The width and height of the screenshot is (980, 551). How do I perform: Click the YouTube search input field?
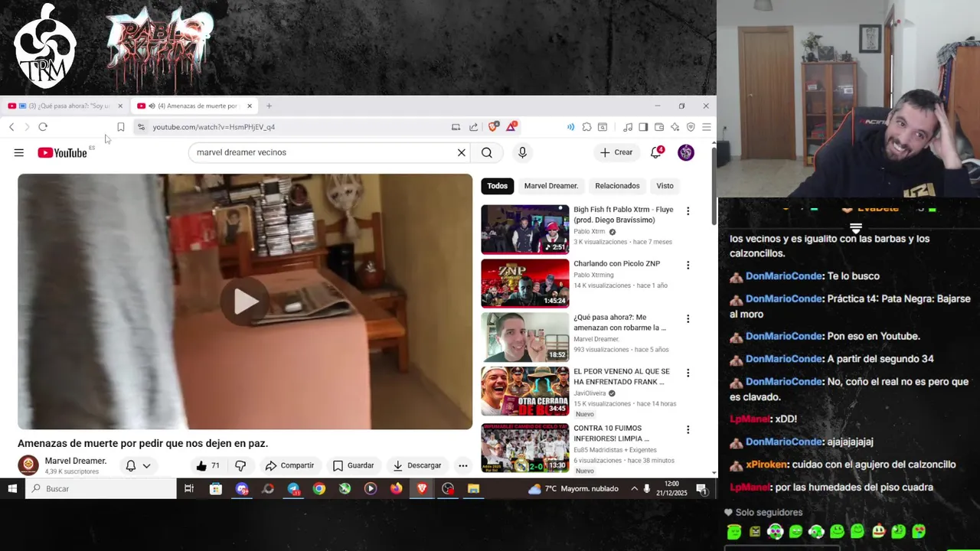[322, 152]
